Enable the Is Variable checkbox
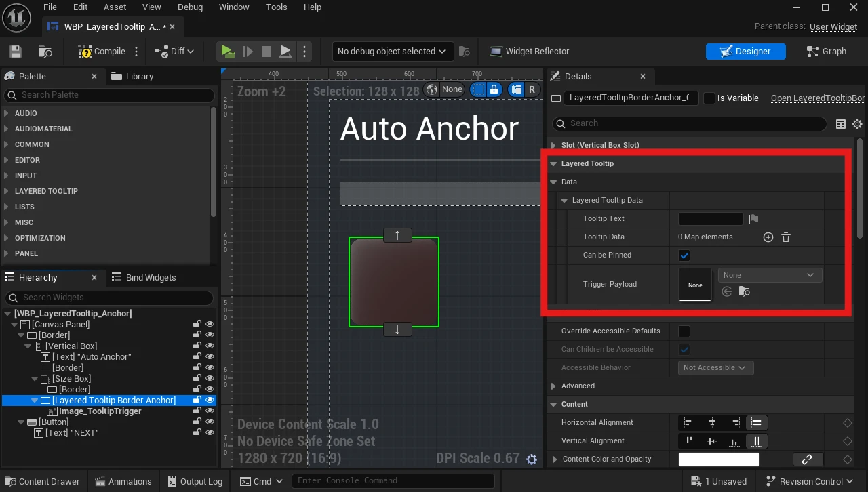The image size is (868, 492). tap(709, 98)
